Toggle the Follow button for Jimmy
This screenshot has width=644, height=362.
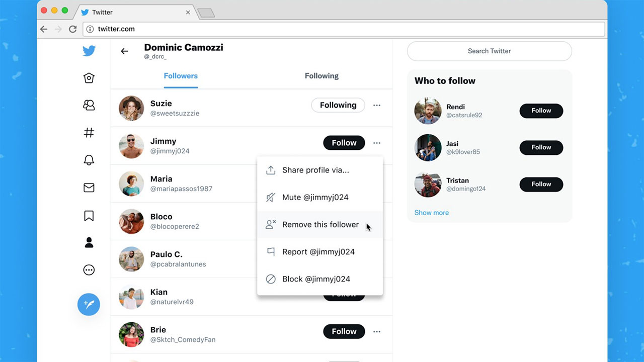[x=344, y=143]
